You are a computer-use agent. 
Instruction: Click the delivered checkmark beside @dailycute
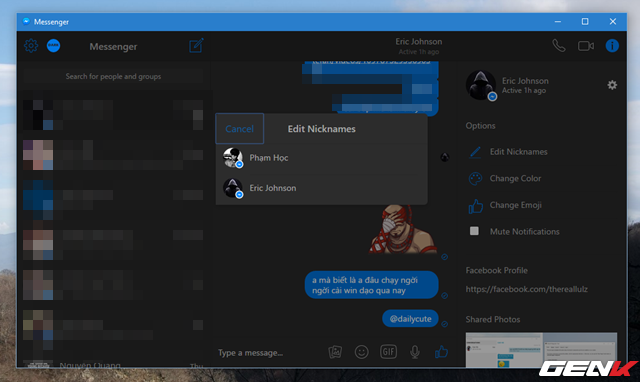coord(444,324)
